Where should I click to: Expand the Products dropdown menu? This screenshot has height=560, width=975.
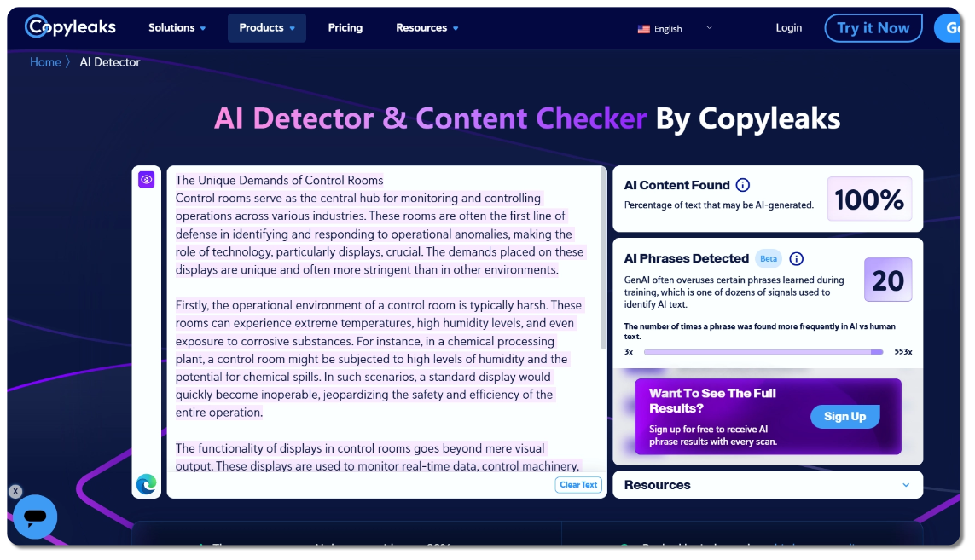pyautogui.click(x=266, y=27)
